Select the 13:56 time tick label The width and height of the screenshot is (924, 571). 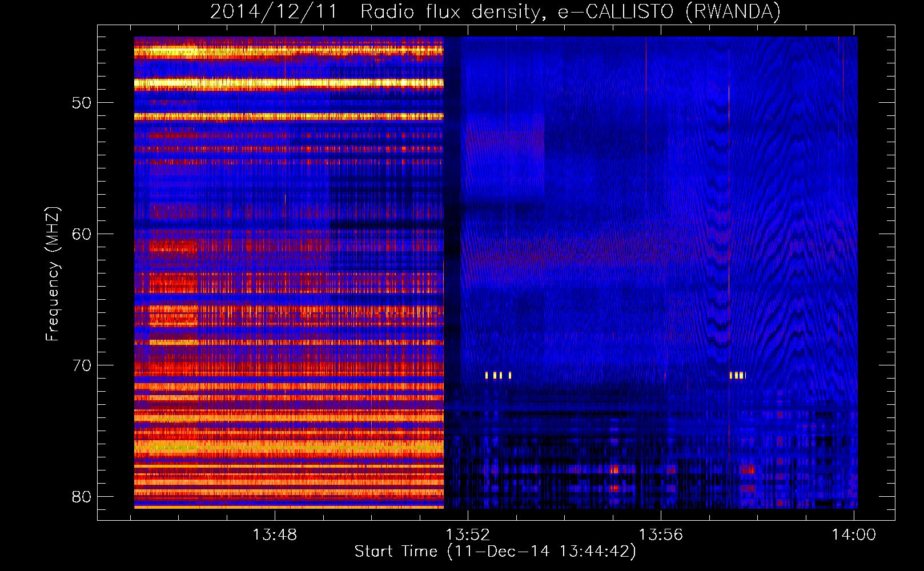tap(661, 535)
